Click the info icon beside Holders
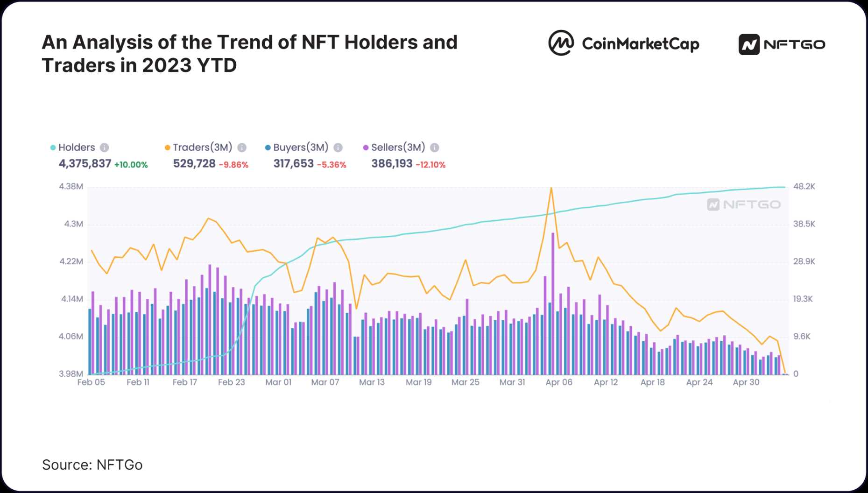 [x=105, y=148]
